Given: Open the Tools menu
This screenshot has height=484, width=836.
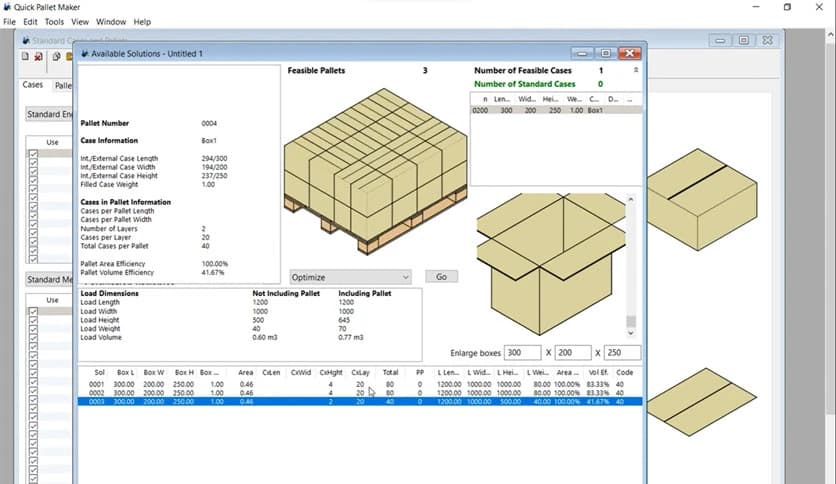Looking at the screenshot, I should [54, 22].
